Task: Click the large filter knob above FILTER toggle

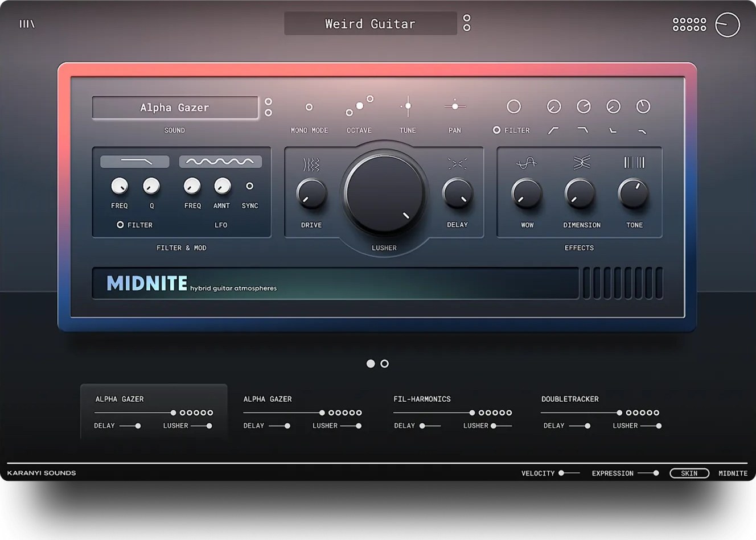Action: (x=513, y=106)
